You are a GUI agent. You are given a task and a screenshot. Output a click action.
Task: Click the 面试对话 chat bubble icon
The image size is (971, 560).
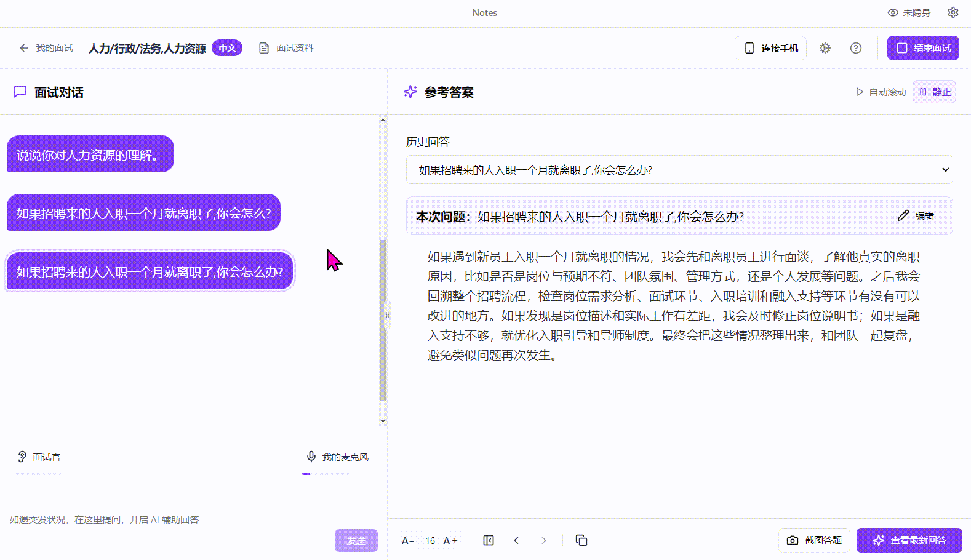[x=20, y=92]
